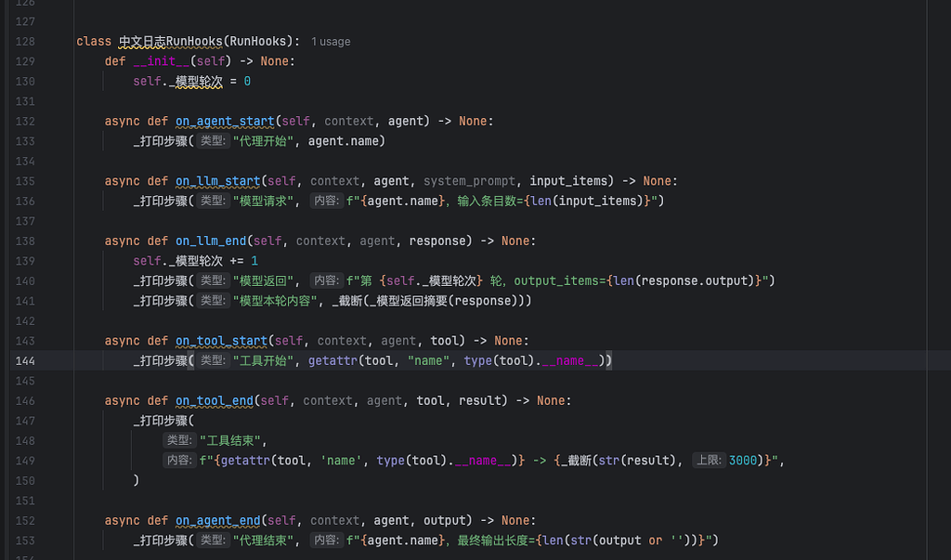Click the getattr call on line 144

click(332, 361)
